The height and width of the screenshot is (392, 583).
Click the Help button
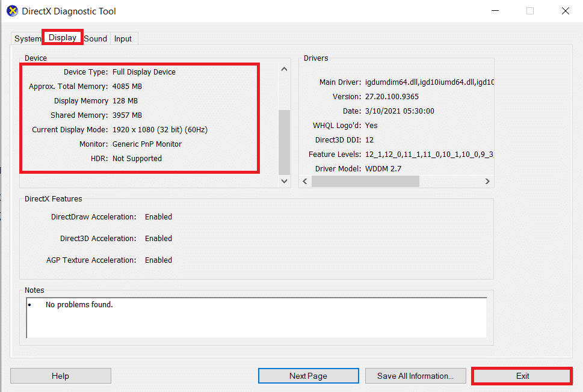(x=60, y=375)
